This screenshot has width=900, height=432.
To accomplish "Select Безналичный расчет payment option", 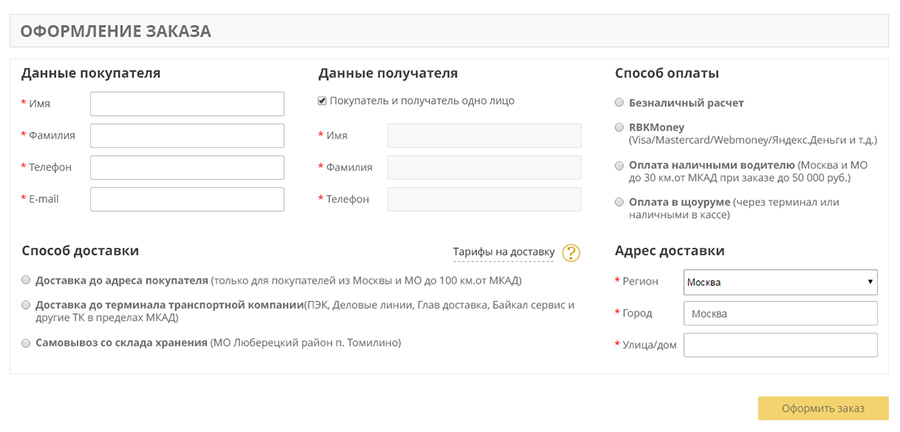I will tap(620, 103).
